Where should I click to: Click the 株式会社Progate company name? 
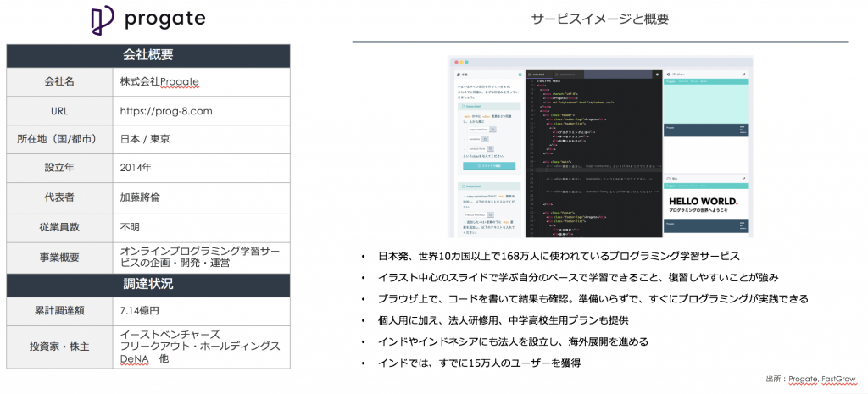pos(159,82)
